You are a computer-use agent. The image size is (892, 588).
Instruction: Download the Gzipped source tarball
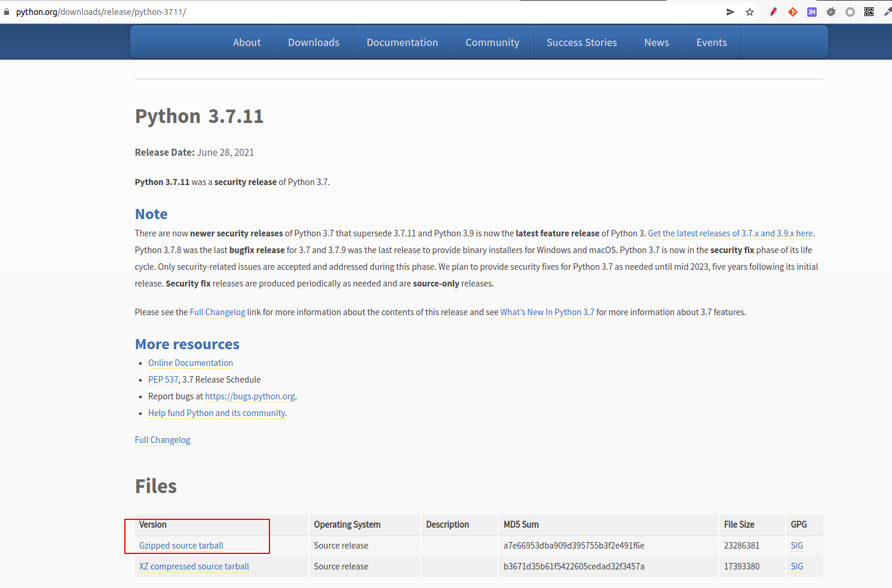[181, 546]
